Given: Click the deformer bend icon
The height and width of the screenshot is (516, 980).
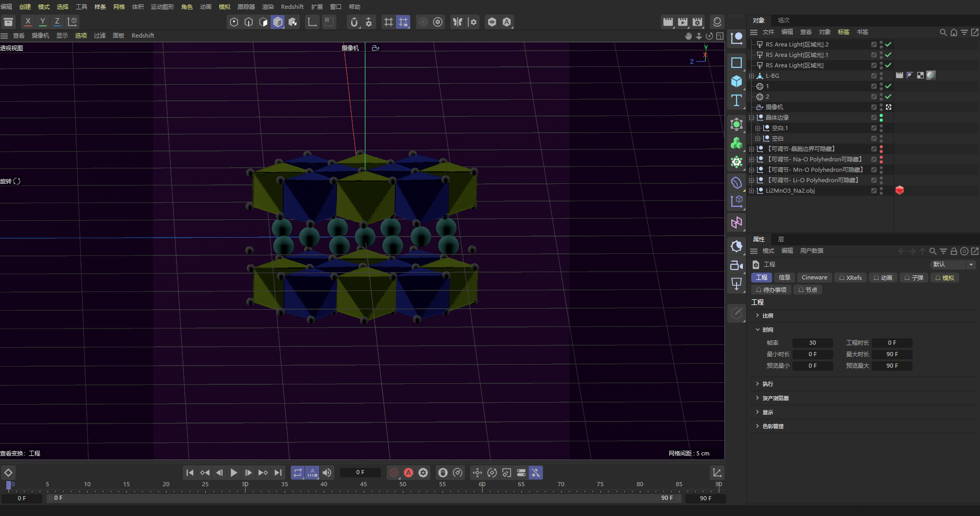Looking at the screenshot, I should [737, 183].
